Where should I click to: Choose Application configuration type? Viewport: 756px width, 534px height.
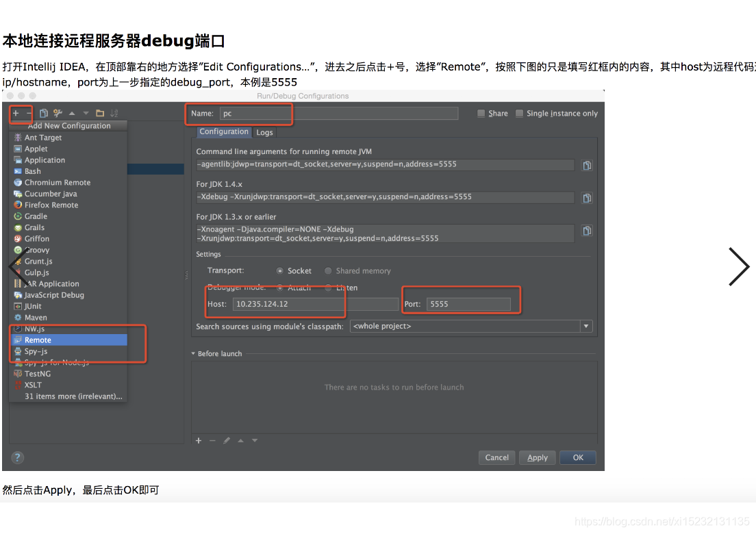pyautogui.click(x=68, y=160)
